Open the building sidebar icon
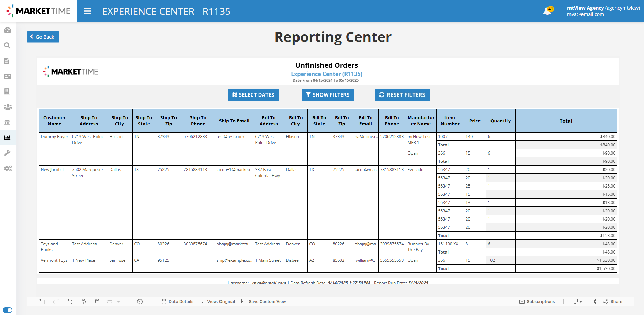The height and width of the screenshot is (315, 644). 7,91
